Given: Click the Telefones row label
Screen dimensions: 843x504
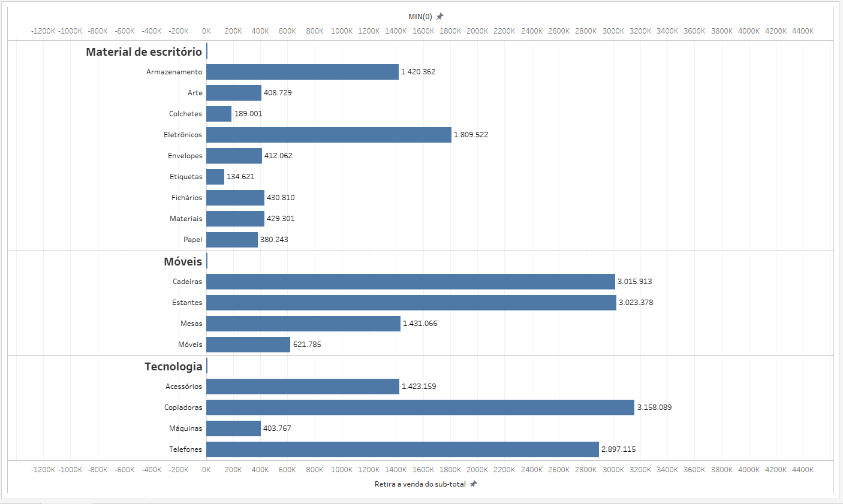Looking at the screenshot, I should tap(186, 449).
